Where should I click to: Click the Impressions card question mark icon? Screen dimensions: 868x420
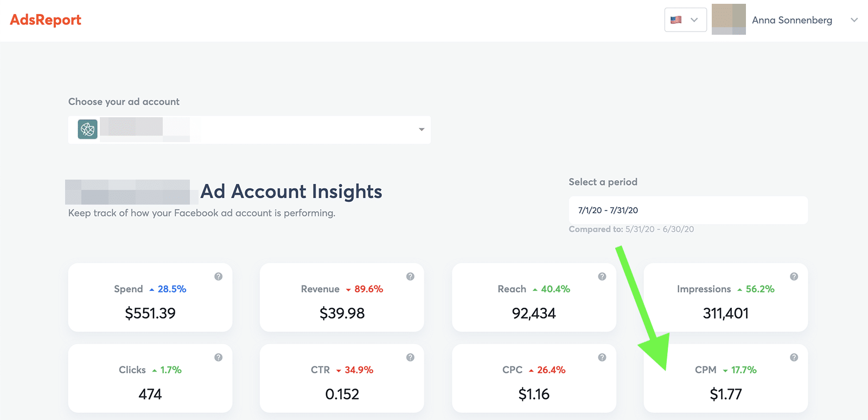794,277
